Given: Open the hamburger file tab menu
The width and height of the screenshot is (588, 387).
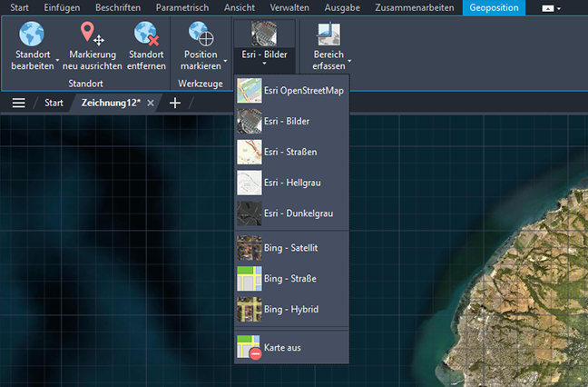Looking at the screenshot, I should click(19, 103).
